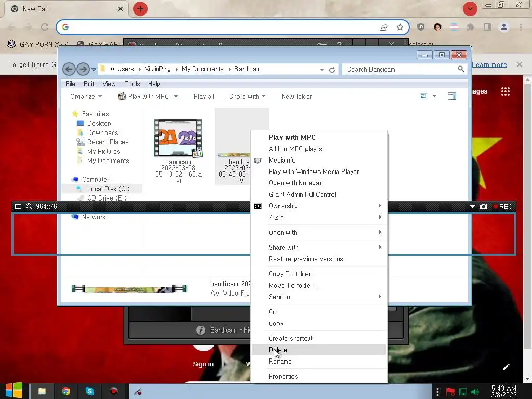Expand Share with toolbar dropdown
The width and height of the screenshot is (532, 399).
pos(247,96)
